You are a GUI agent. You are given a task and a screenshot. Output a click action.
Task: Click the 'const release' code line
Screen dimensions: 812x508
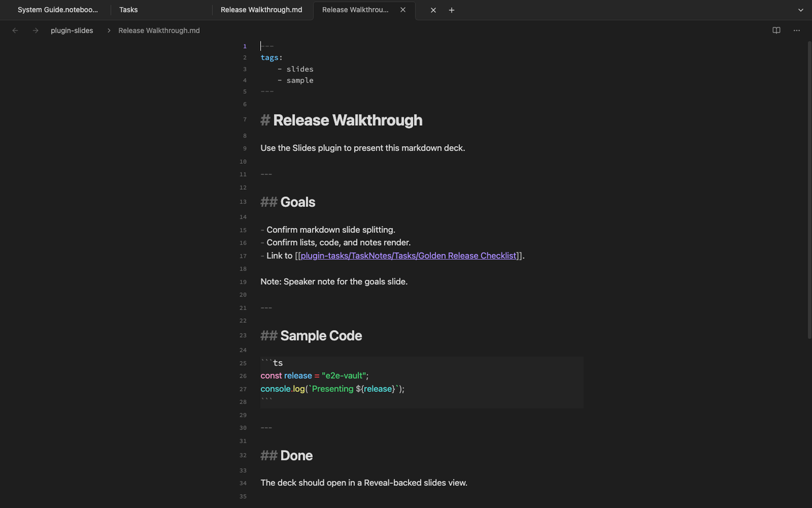pyautogui.click(x=315, y=376)
